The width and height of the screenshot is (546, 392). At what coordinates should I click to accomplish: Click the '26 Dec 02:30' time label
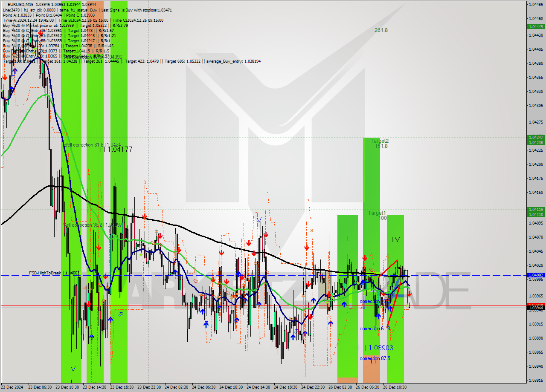[x=340, y=387]
